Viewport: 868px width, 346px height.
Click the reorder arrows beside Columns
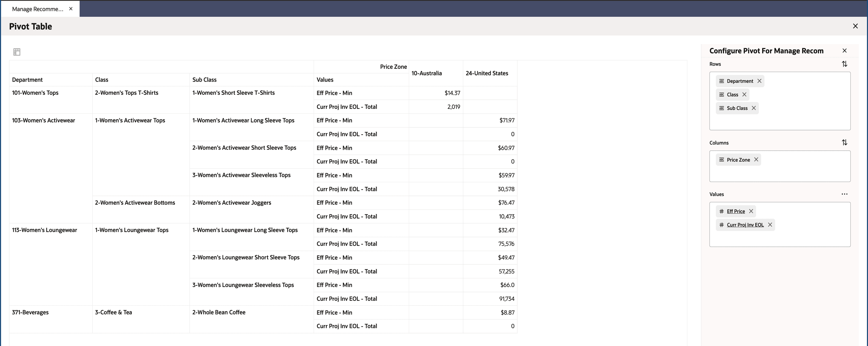tap(844, 142)
